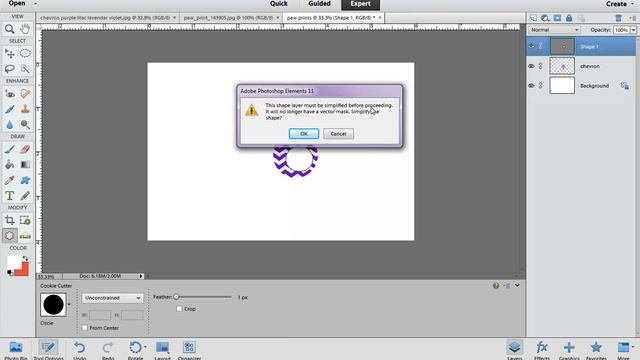
Task: Switch to Guided edit mode
Action: click(319, 4)
